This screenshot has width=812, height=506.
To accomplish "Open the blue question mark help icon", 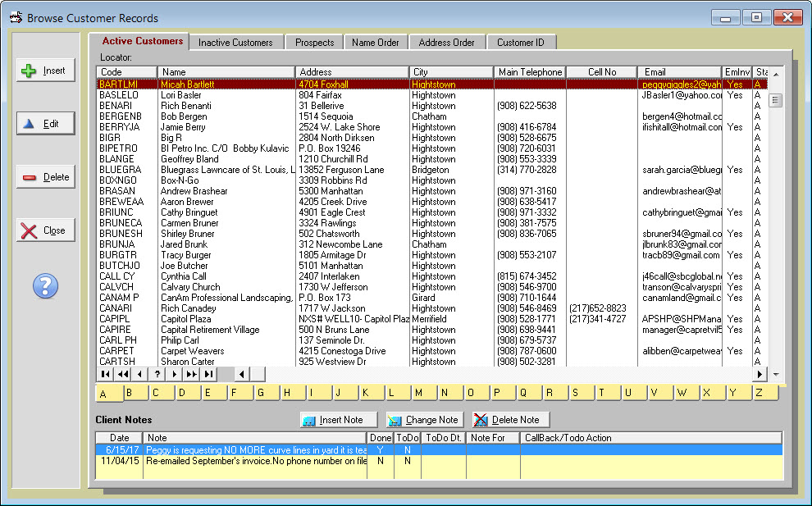I will tap(46, 286).
